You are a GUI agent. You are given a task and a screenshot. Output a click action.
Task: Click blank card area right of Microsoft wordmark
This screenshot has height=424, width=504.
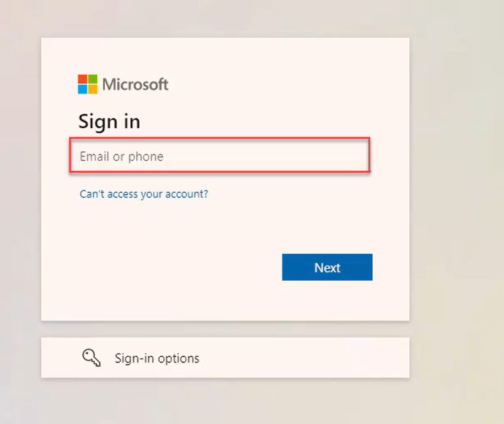click(x=282, y=84)
